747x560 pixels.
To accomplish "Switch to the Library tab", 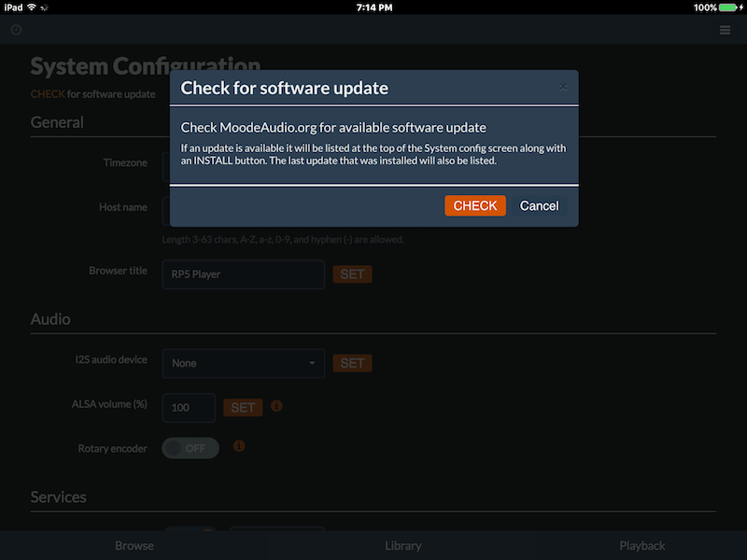I will coord(403,546).
